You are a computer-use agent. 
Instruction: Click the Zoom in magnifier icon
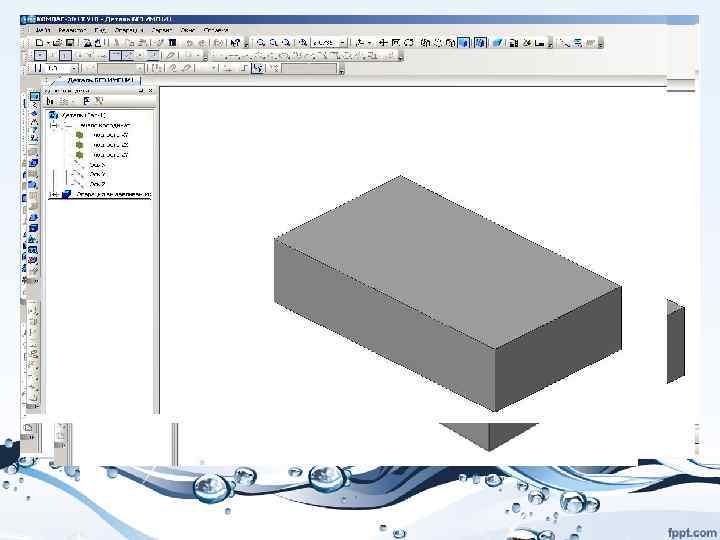pyautogui.click(x=261, y=43)
